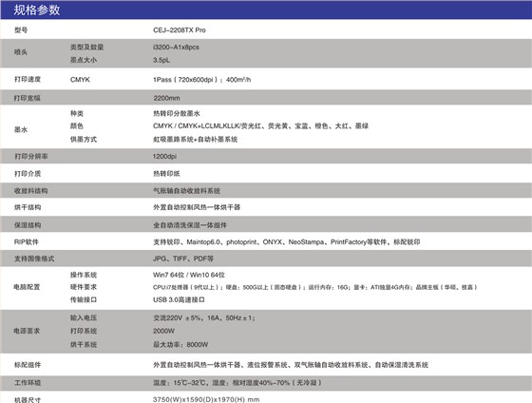Screen dimensions: 532x403
Task: Click the 机器尺寸 row label
Action: coord(28,400)
